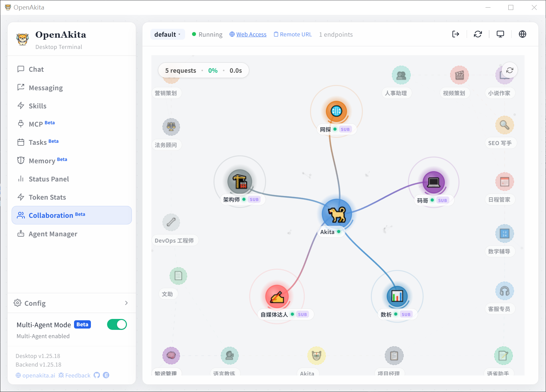Click the Running status indicator
Viewport: 546px width, 392px height.
[x=207, y=34]
